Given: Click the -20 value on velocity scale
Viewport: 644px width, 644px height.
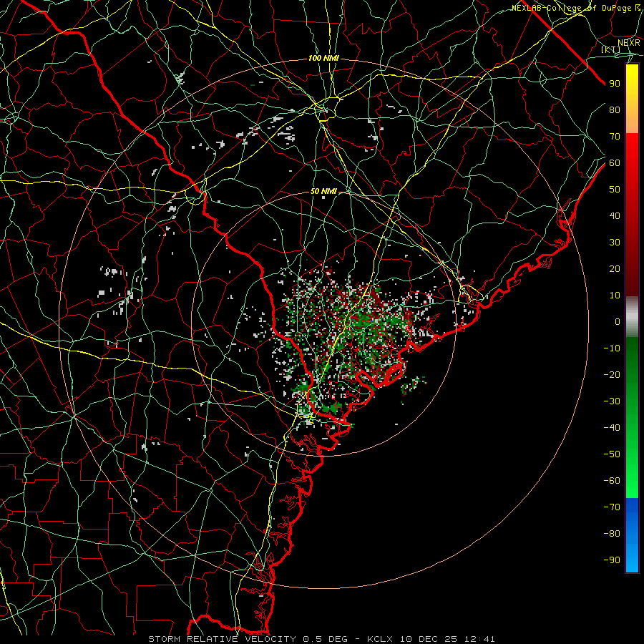Looking at the screenshot, I should 612,375.
